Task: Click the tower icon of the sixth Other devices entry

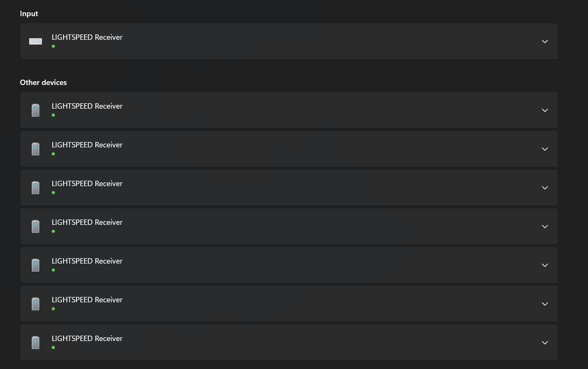Action: (36, 304)
